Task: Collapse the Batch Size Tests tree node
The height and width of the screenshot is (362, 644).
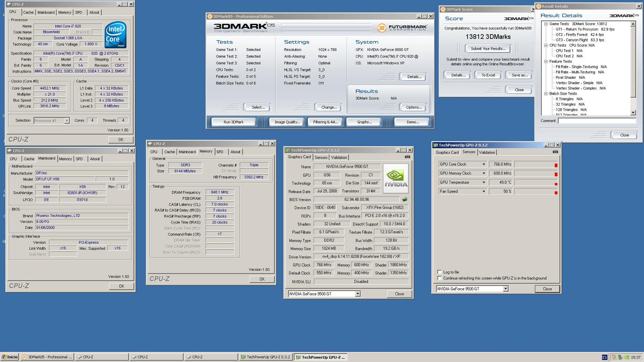Action: (546, 94)
